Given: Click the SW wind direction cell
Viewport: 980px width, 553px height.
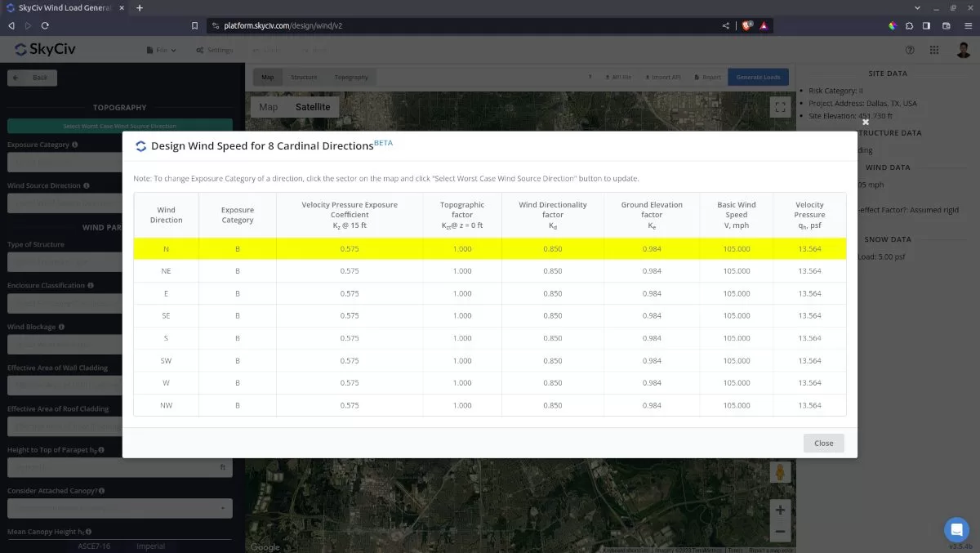Looking at the screenshot, I should [167, 360].
